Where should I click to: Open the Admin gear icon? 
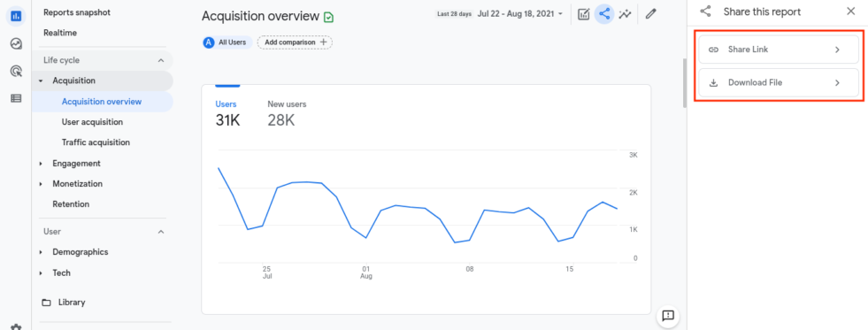click(x=16, y=326)
